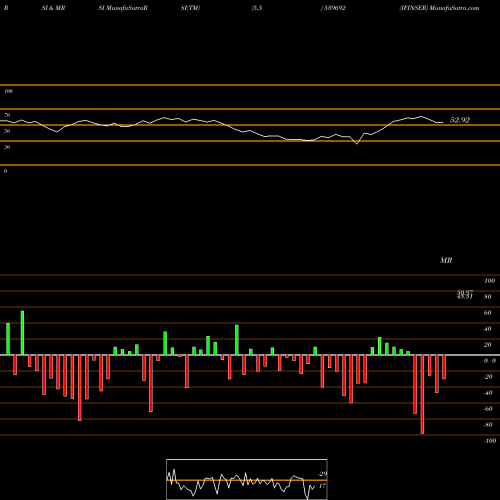Open the mini overview chart thumbnail at bottom
The image size is (500, 500).
coord(247,479)
